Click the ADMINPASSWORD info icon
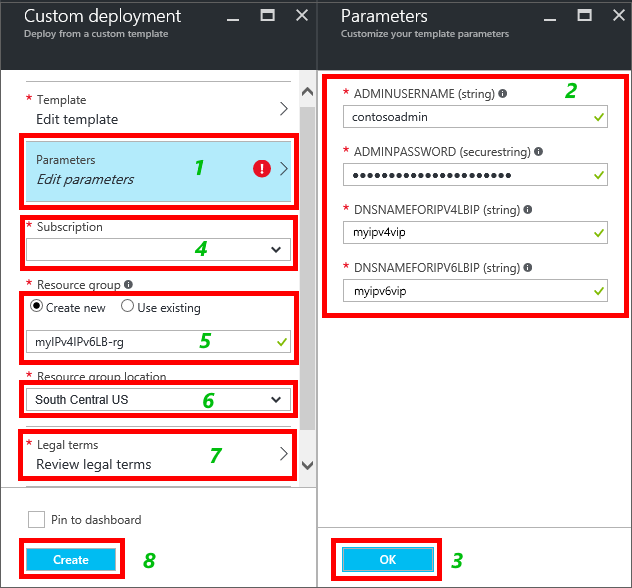Image resolution: width=632 pixels, height=588 pixels. tap(538, 152)
